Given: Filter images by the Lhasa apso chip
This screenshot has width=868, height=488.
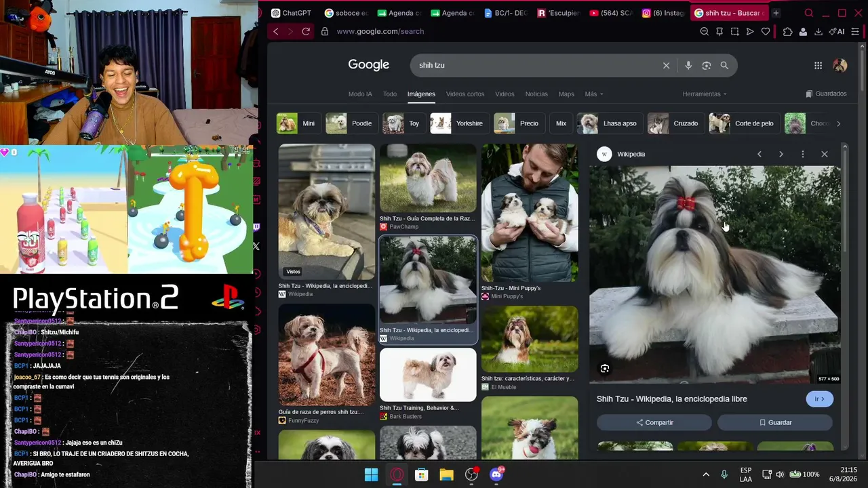Looking at the screenshot, I should tap(608, 123).
